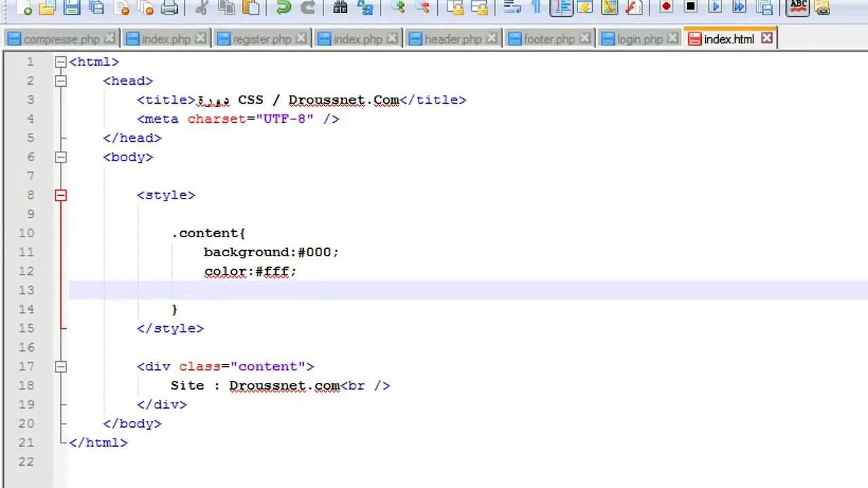Switch to the register.php tab
Screen dimensions: 868x488
point(262,39)
